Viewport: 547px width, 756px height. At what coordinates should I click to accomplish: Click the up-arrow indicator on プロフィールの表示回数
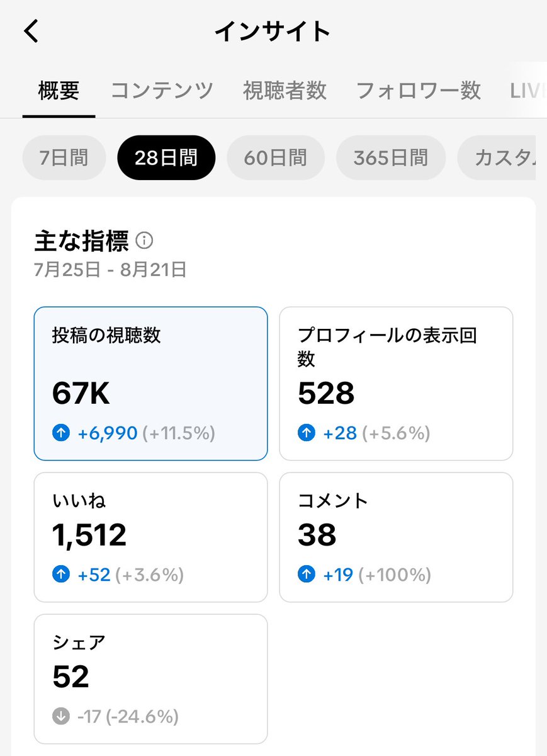pos(306,433)
